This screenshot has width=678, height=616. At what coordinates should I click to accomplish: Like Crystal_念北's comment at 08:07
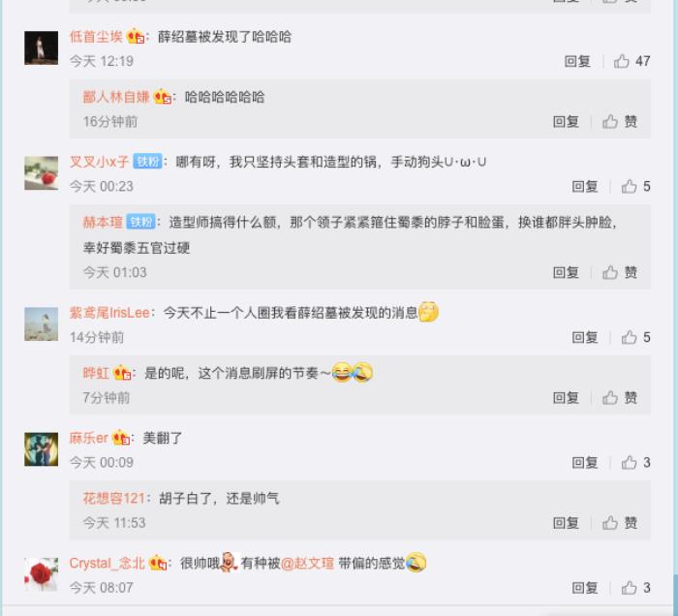pos(635,588)
